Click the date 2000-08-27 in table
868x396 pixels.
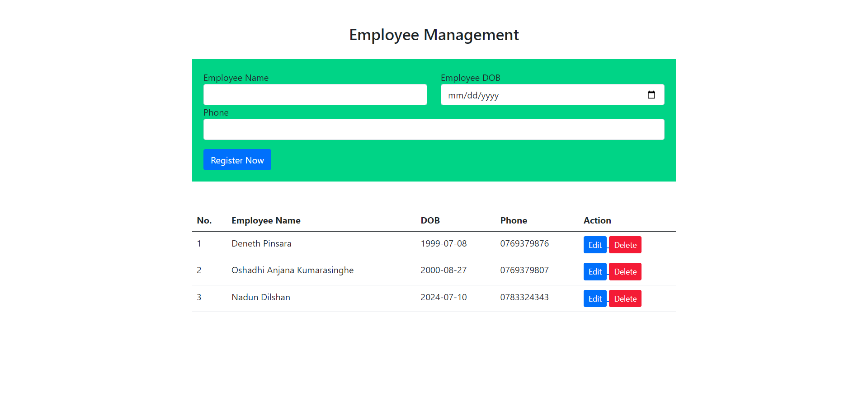point(443,270)
